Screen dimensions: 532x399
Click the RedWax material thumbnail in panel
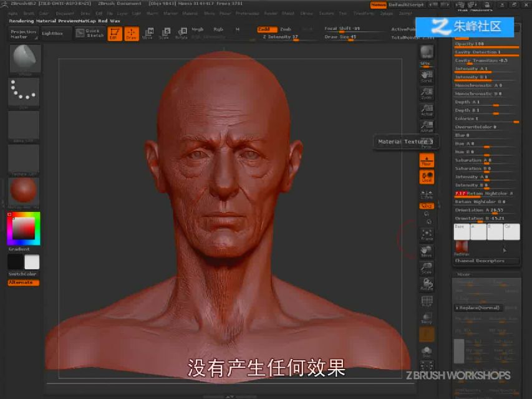[x=461, y=248]
